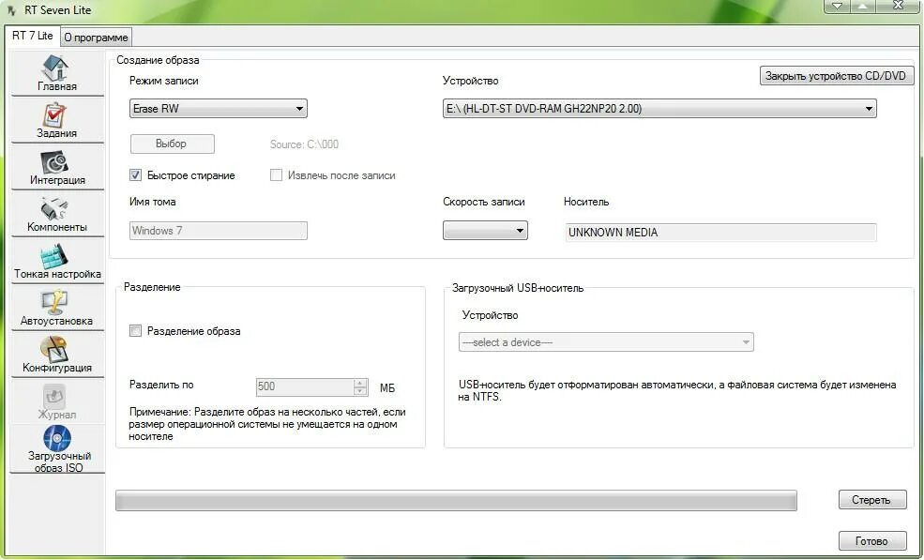Click the Разделение group label
Screen dimensions: 924x560
pos(152,287)
